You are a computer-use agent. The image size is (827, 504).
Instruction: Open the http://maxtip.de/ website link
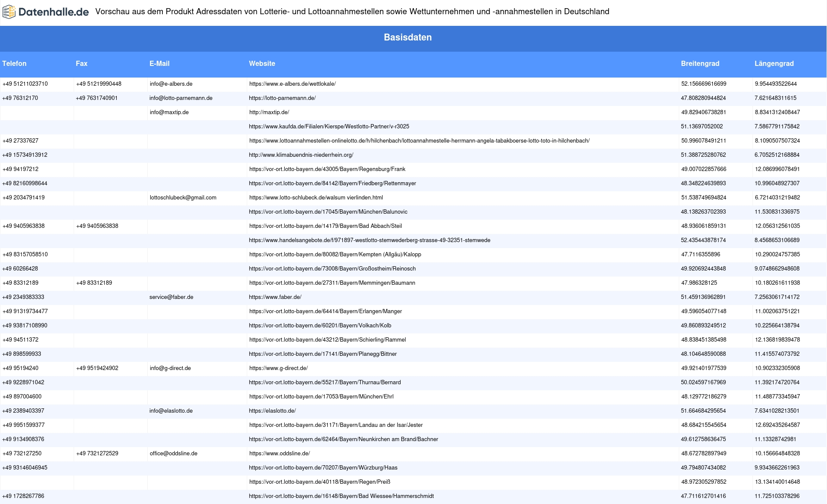click(x=269, y=112)
